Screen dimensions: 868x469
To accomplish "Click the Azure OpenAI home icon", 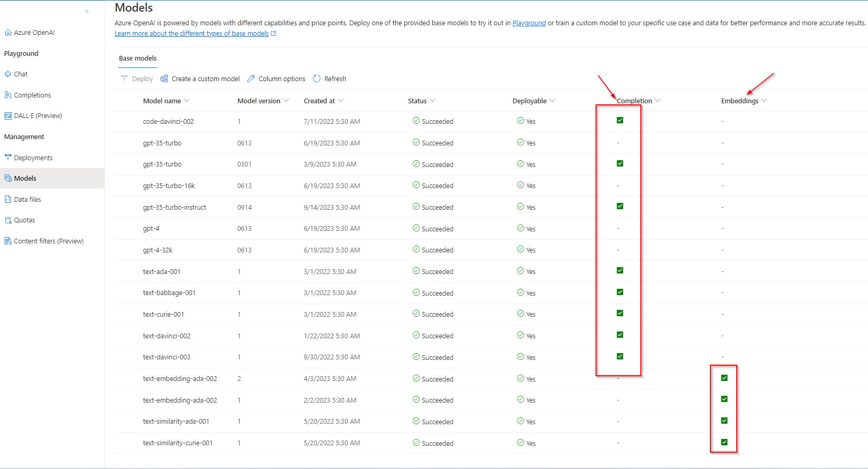I will pos(8,32).
